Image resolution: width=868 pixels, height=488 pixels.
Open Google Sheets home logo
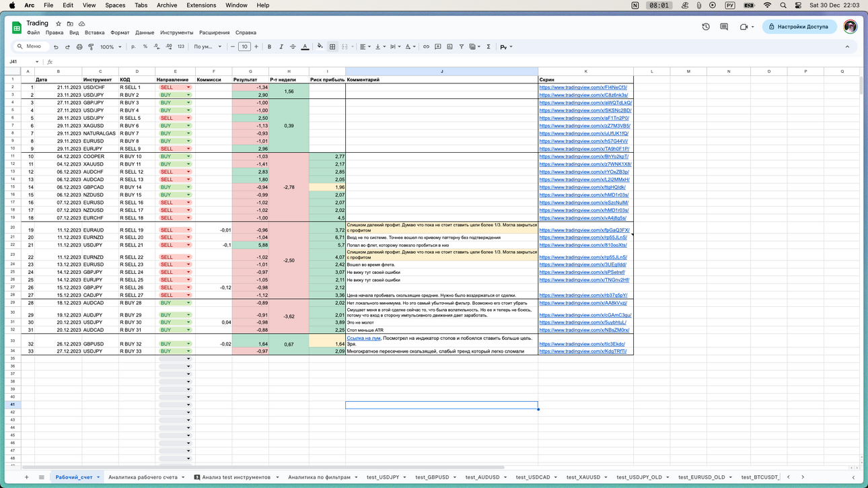(x=17, y=28)
